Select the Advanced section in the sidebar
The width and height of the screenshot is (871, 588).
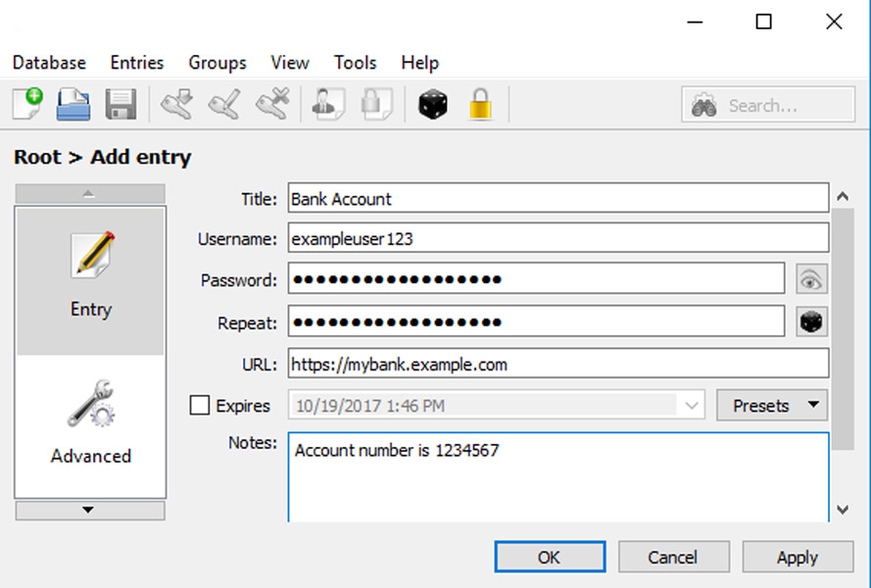(x=90, y=424)
